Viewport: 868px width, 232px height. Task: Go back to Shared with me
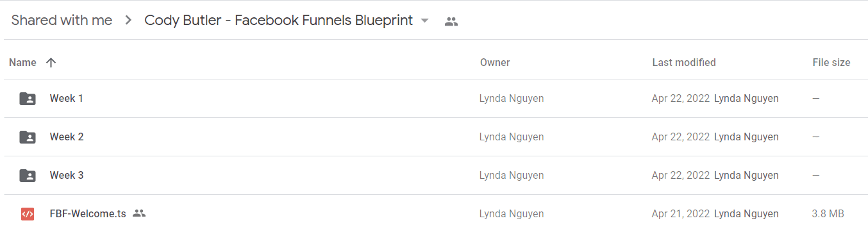(x=62, y=21)
